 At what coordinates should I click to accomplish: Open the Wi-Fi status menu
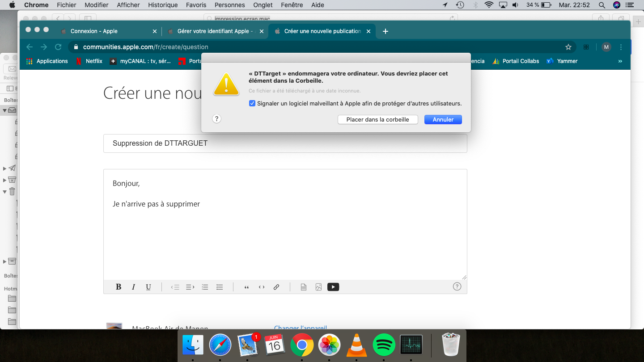(x=489, y=5)
